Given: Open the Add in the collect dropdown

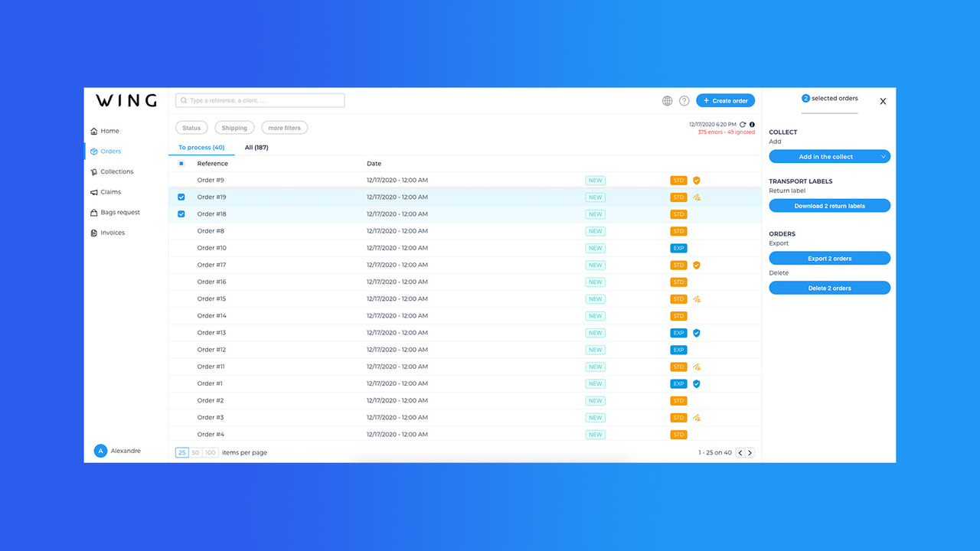Looking at the screenshot, I should 829,156.
